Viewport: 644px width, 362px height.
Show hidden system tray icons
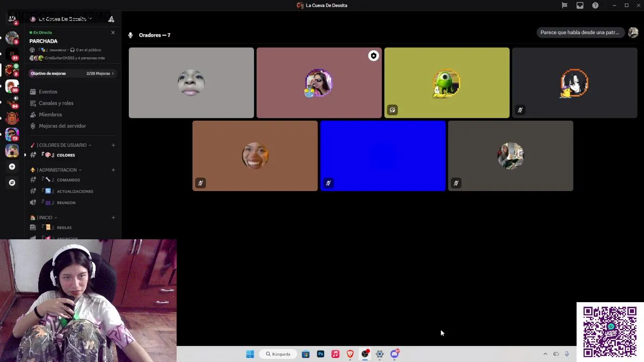pyautogui.click(x=545, y=354)
